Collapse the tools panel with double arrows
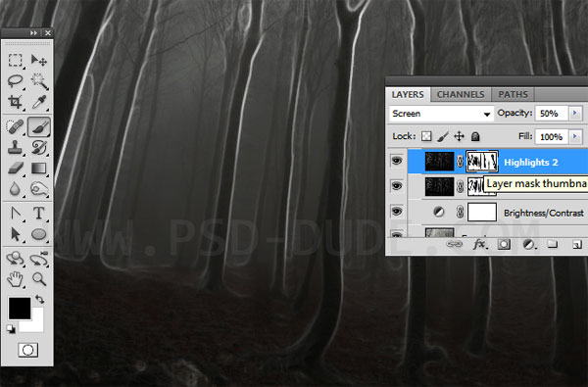 tap(33, 33)
